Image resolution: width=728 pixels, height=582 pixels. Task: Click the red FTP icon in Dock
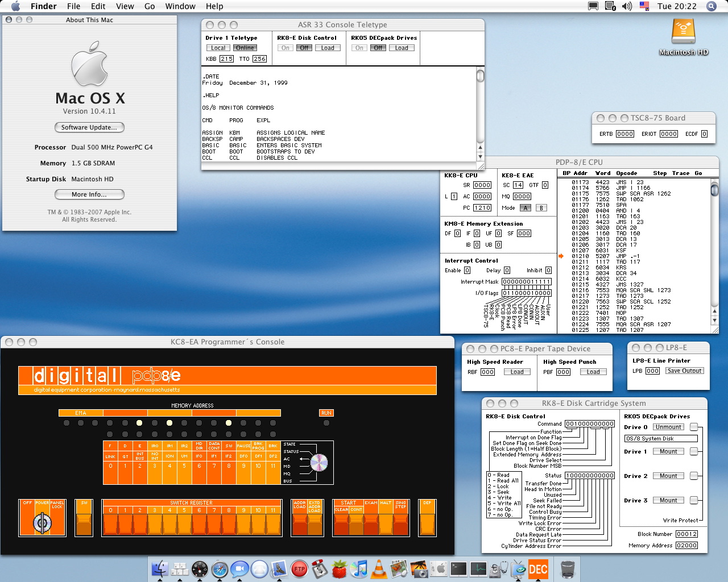pyautogui.click(x=299, y=569)
